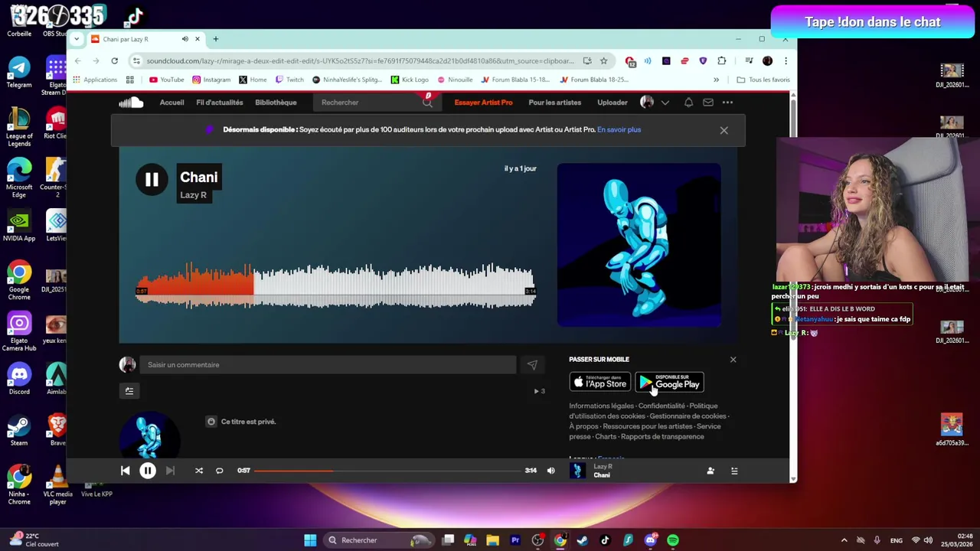Open Tous les favoris folder
This screenshot has width=980, height=551.
(x=763, y=80)
